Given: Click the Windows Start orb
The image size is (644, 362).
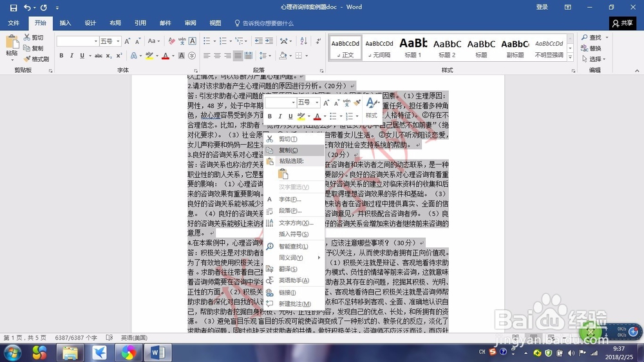Looking at the screenshot, I should [x=13, y=352].
